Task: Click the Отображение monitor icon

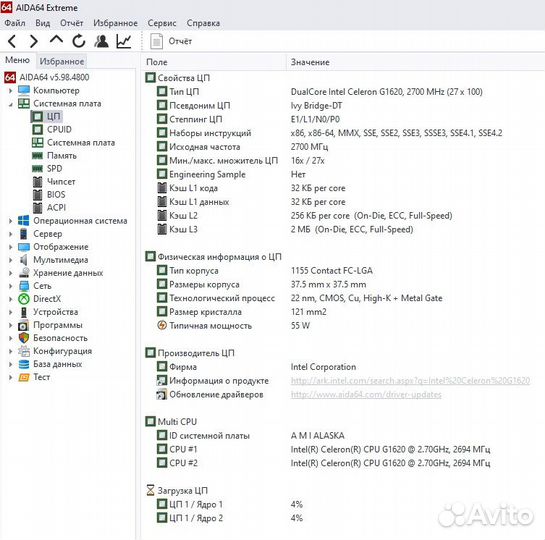Action: click(24, 247)
